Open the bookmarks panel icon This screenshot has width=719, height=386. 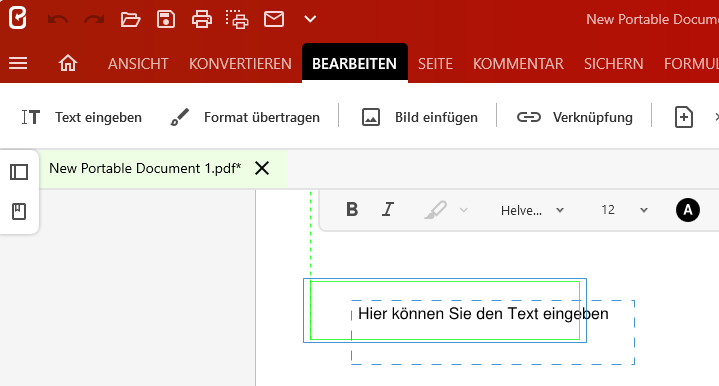point(19,211)
